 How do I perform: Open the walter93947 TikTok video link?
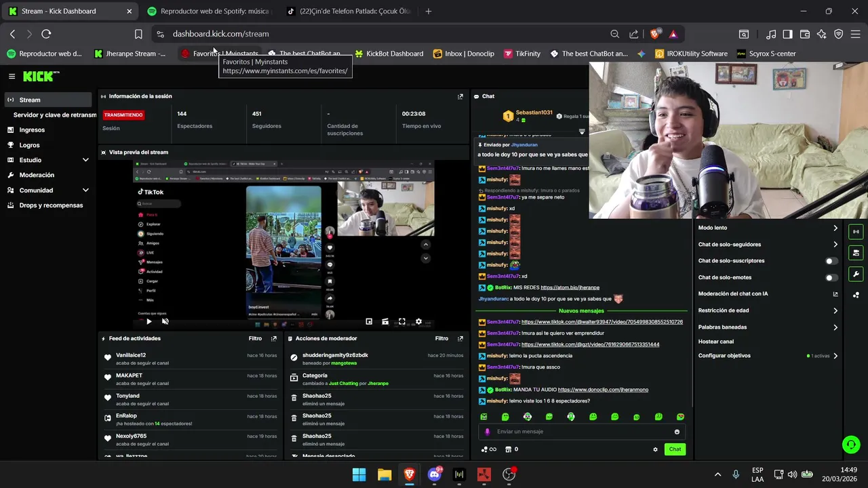point(602,322)
